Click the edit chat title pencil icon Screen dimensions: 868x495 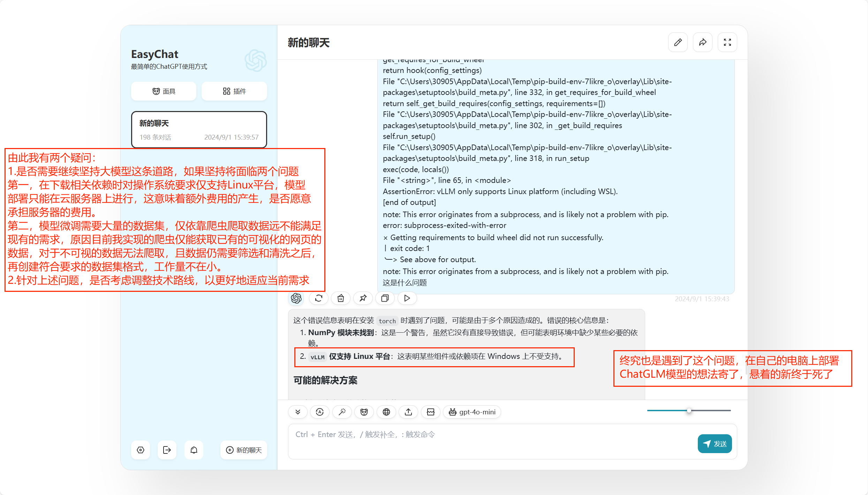(678, 42)
